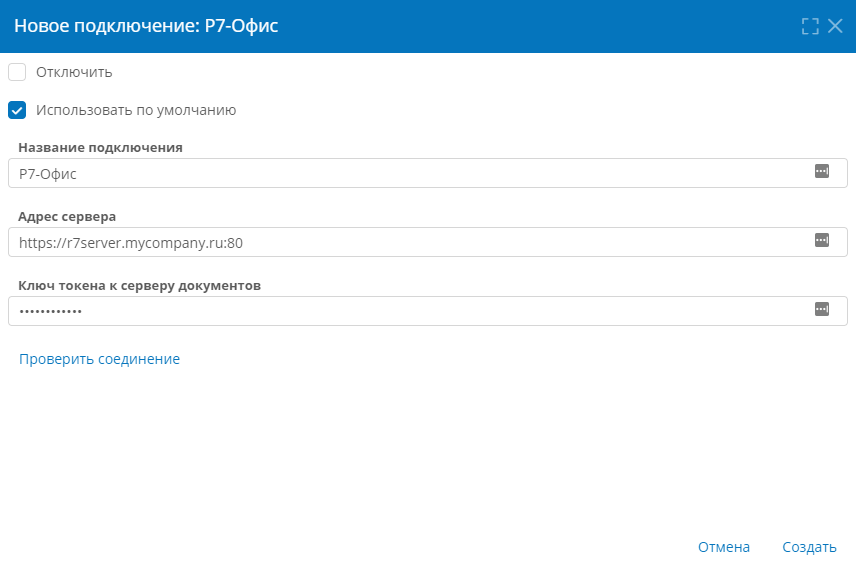Click the masked dots of the token key
The width and height of the screenshot is (856, 567).
51,312
